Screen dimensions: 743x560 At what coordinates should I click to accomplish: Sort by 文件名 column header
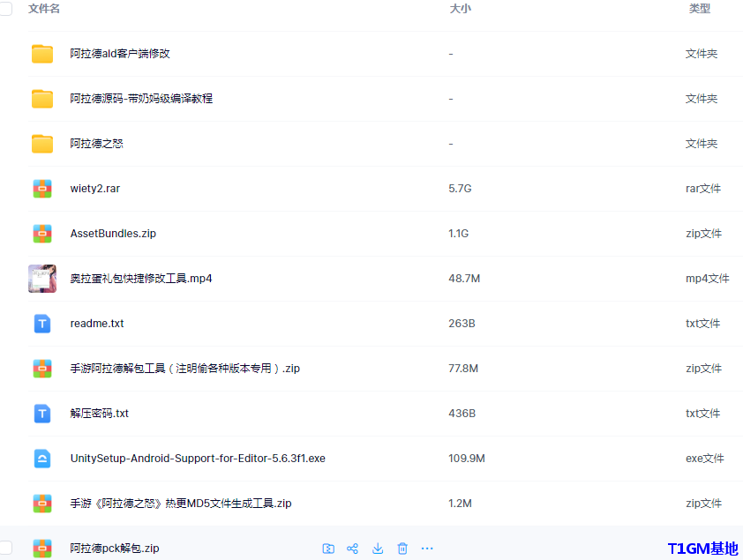pyautogui.click(x=44, y=9)
